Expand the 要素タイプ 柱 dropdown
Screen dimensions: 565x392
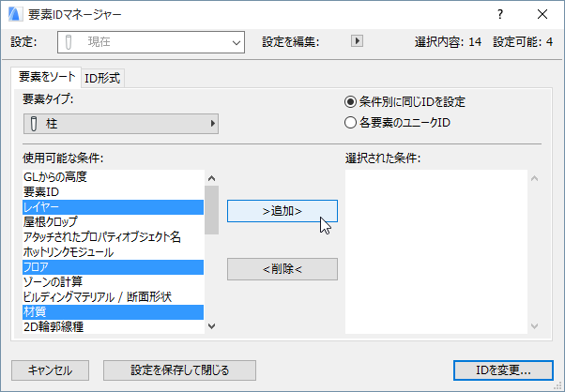click(120, 123)
